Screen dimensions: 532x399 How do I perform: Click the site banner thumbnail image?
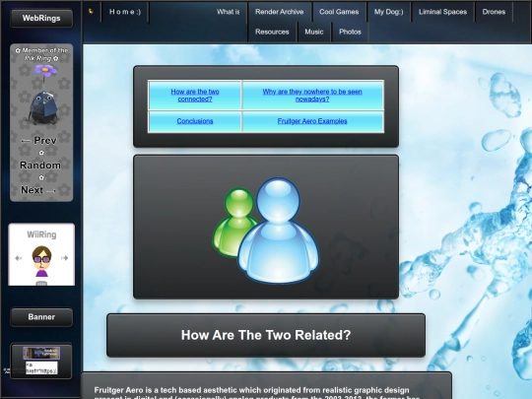click(41, 354)
